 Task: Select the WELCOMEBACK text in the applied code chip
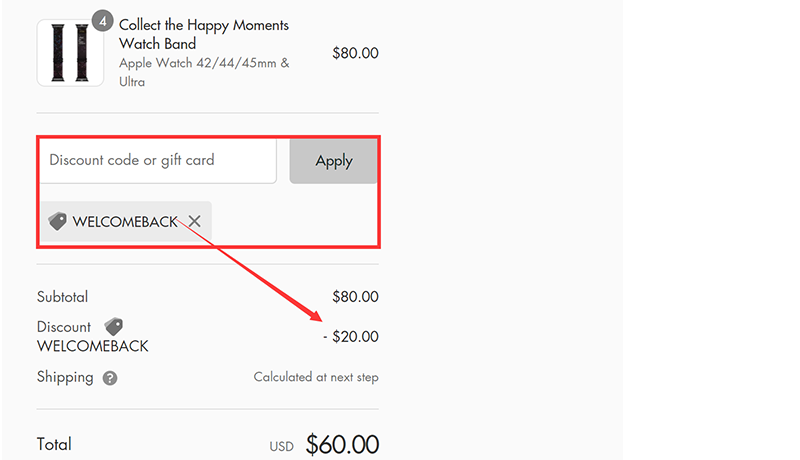coord(124,221)
